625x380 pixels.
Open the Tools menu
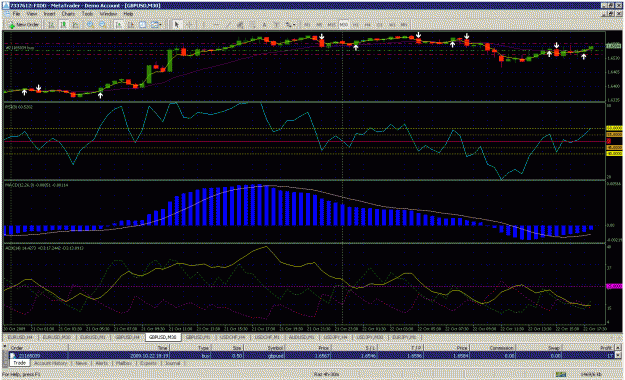(x=87, y=14)
